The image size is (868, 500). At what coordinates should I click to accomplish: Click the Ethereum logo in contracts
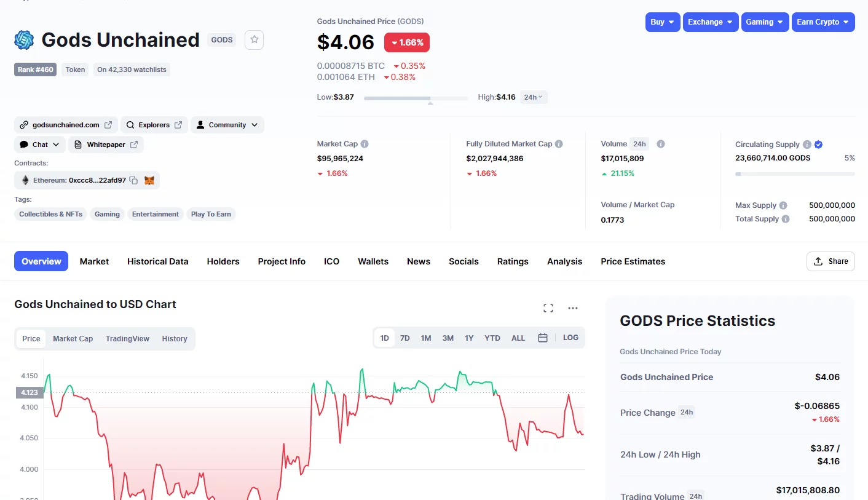click(x=25, y=180)
